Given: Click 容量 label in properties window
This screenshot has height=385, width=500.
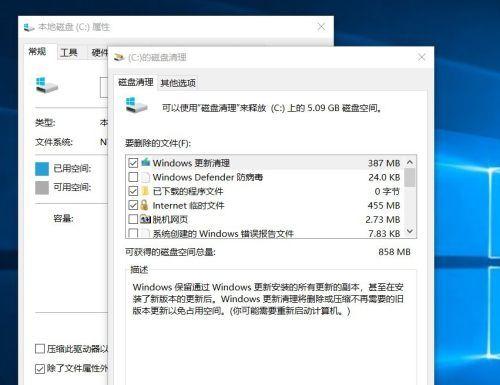Looking at the screenshot, I should 63,218.
